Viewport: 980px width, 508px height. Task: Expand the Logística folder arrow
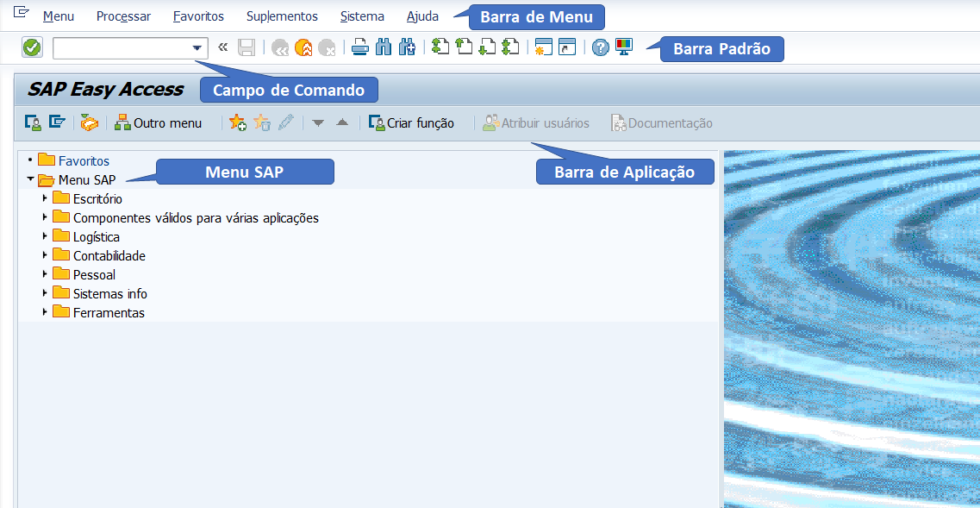(x=44, y=235)
